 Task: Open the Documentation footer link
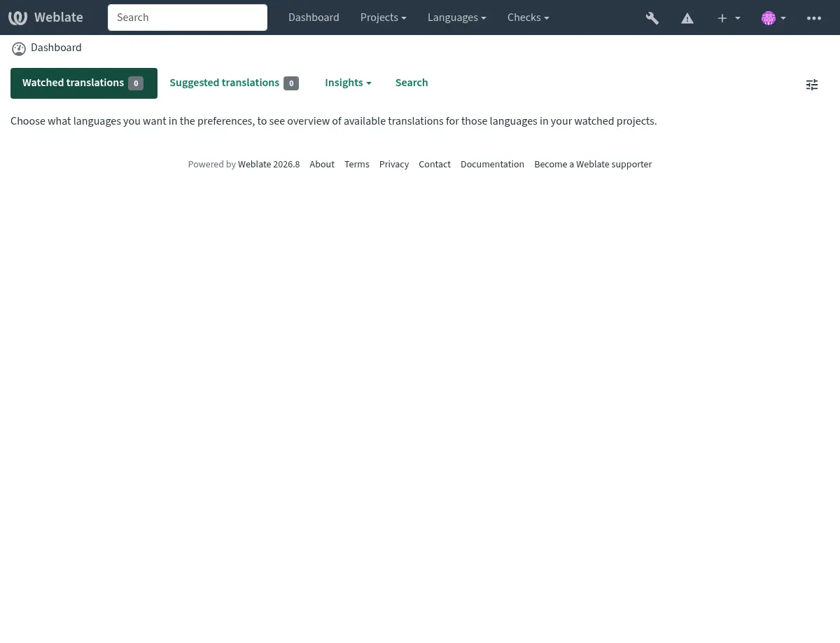(x=492, y=165)
